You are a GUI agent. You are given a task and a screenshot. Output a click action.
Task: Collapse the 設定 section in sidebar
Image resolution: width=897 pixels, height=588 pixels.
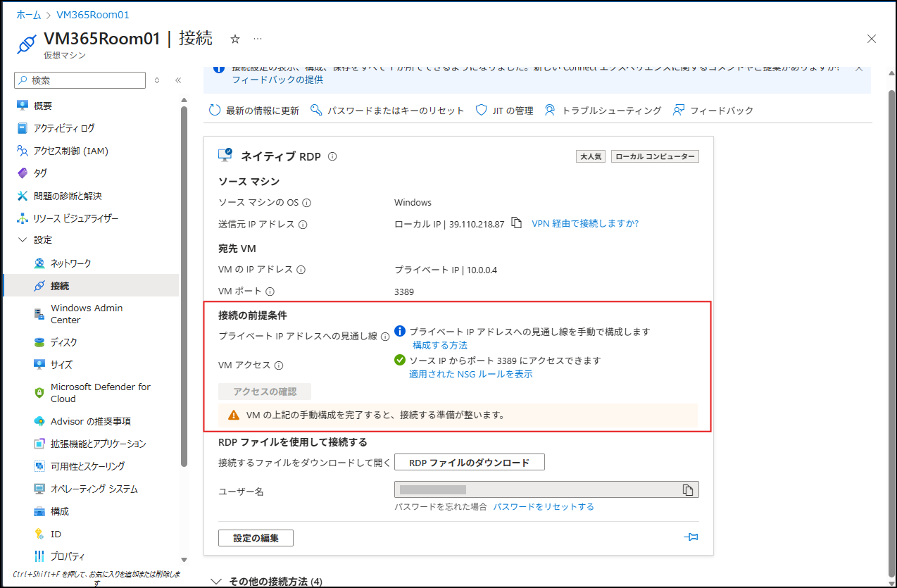[x=22, y=240]
